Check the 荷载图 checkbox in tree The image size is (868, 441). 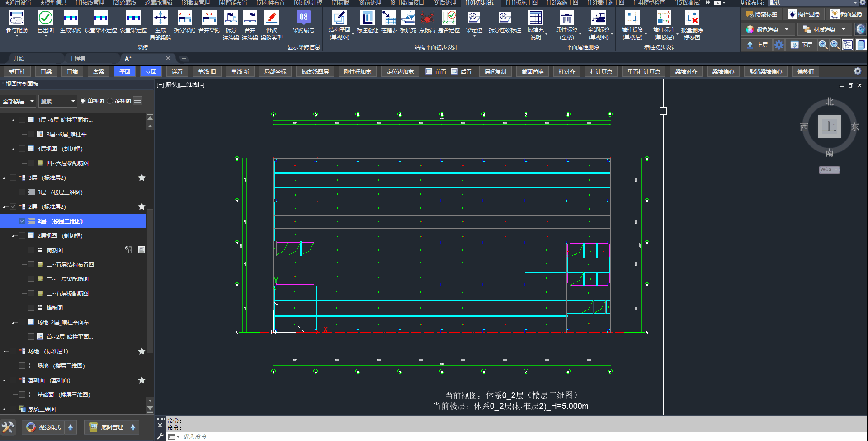[31, 250]
